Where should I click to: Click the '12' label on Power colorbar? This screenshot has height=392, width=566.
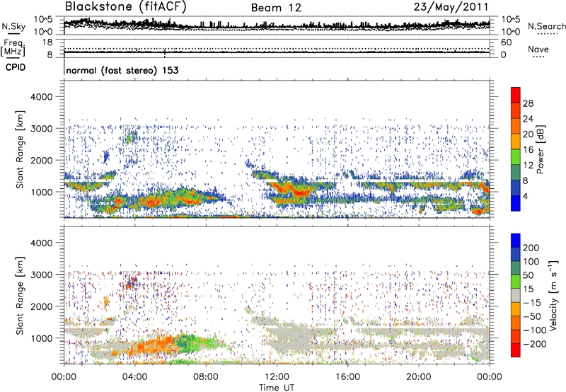click(x=528, y=166)
